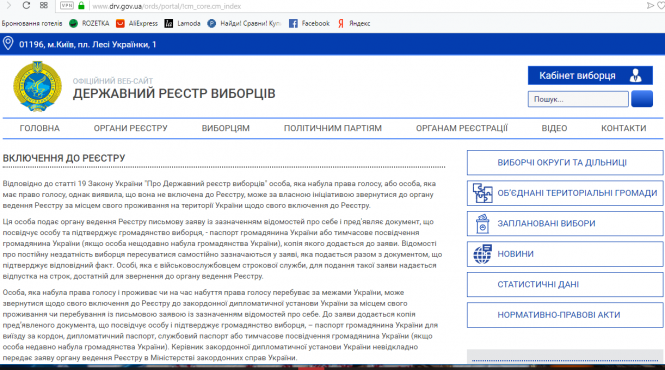This screenshot has width=665, height=370.
Task: Focus the Пошук search field
Action: click(x=578, y=99)
